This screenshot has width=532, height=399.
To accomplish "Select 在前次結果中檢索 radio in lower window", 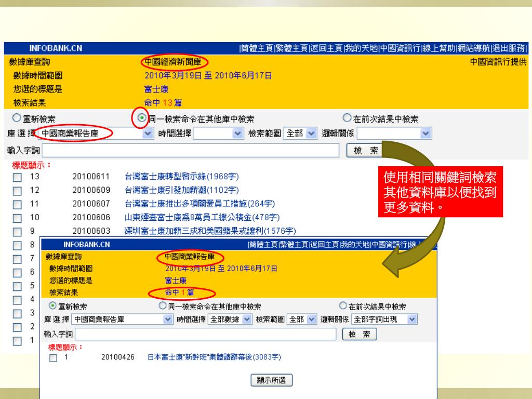I will (x=343, y=305).
